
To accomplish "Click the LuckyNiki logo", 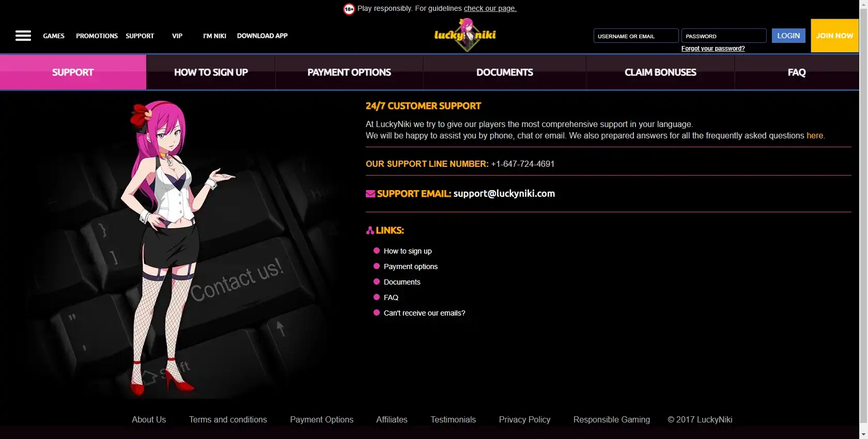I will click(465, 35).
